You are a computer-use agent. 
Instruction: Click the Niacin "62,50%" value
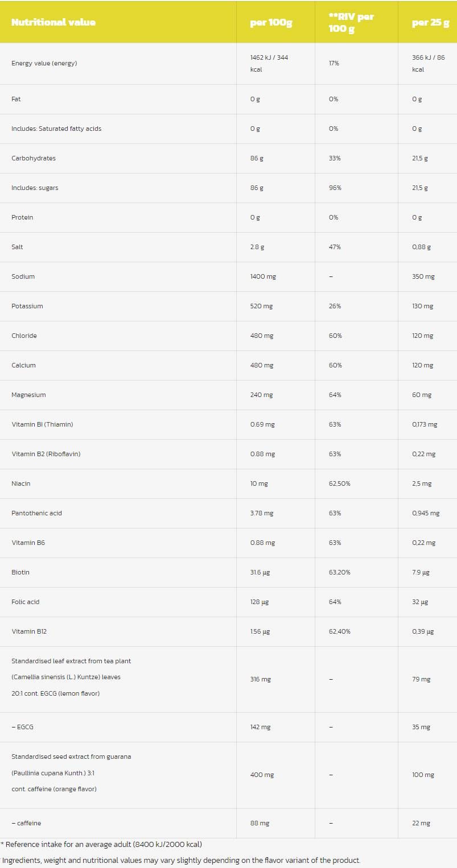pos(339,483)
